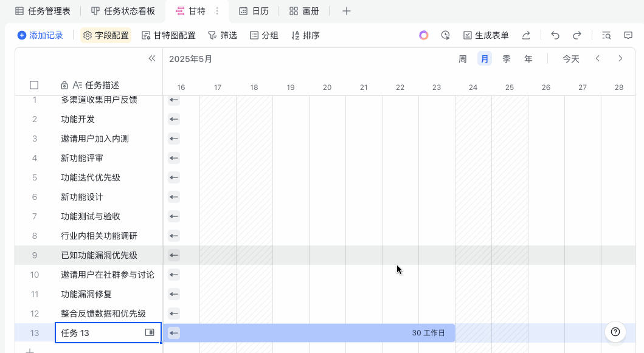Select the 任务 13 input cell
This screenshot has height=353, width=644.
coord(108,333)
